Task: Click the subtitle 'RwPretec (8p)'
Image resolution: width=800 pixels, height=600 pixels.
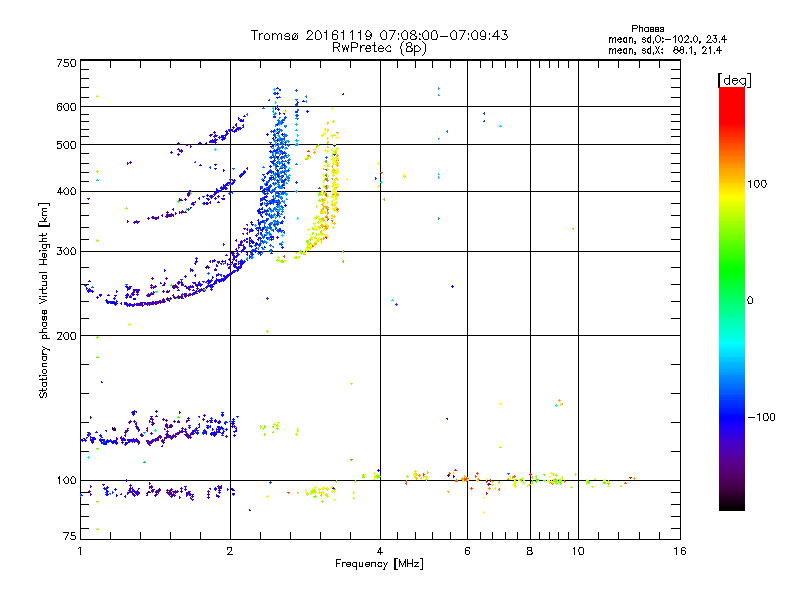Action: click(379, 48)
